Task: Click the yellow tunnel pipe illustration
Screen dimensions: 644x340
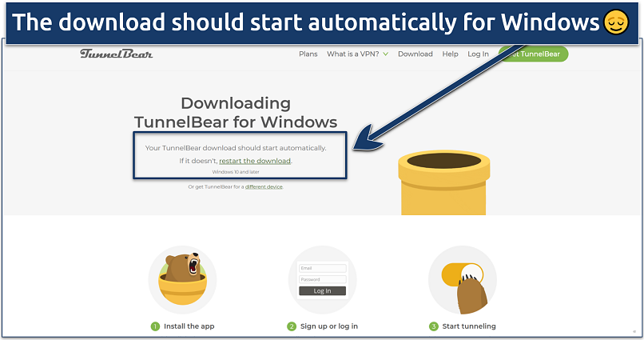Action: click(x=444, y=182)
